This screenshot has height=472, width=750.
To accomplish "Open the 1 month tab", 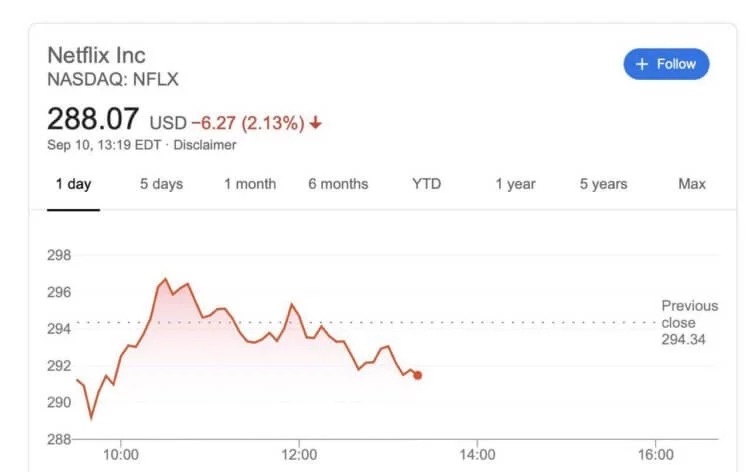I will (250, 184).
